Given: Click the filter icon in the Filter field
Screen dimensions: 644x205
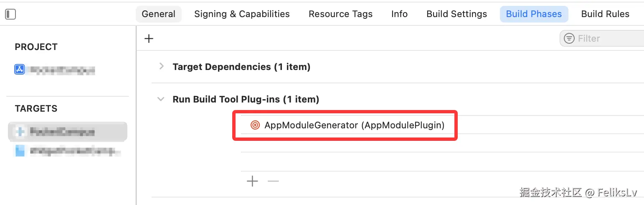Looking at the screenshot, I should click(569, 39).
